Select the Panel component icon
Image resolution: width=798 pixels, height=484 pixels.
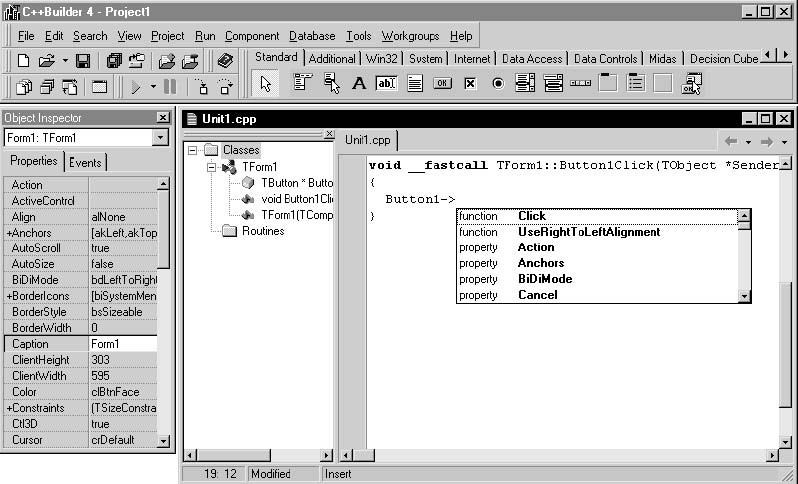click(x=663, y=83)
